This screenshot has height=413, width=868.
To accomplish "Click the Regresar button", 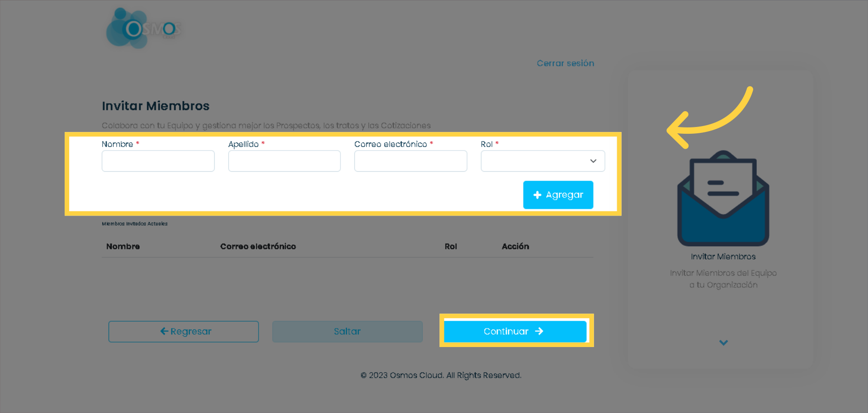I will point(184,331).
